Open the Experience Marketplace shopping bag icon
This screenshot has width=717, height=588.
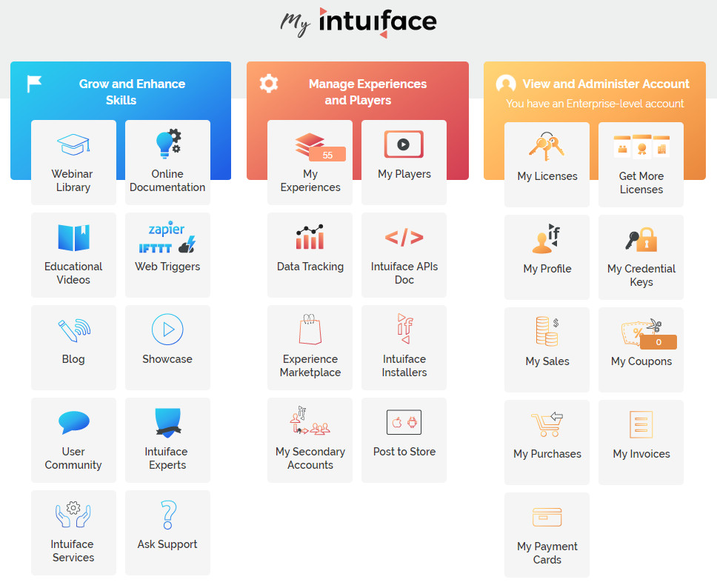[x=310, y=329]
